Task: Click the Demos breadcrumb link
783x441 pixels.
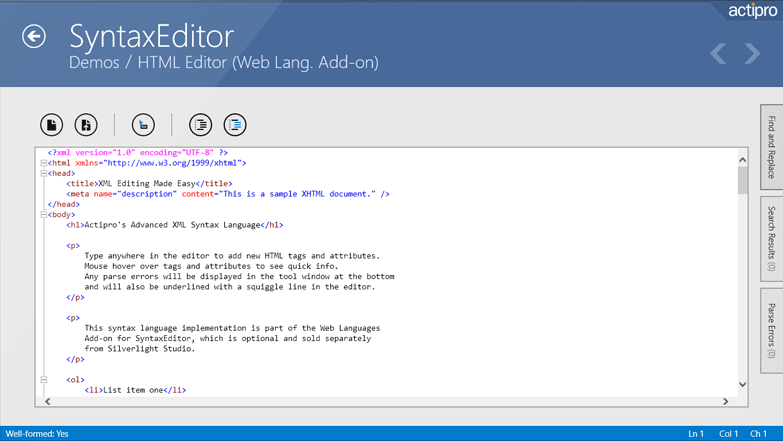Action: point(94,62)
